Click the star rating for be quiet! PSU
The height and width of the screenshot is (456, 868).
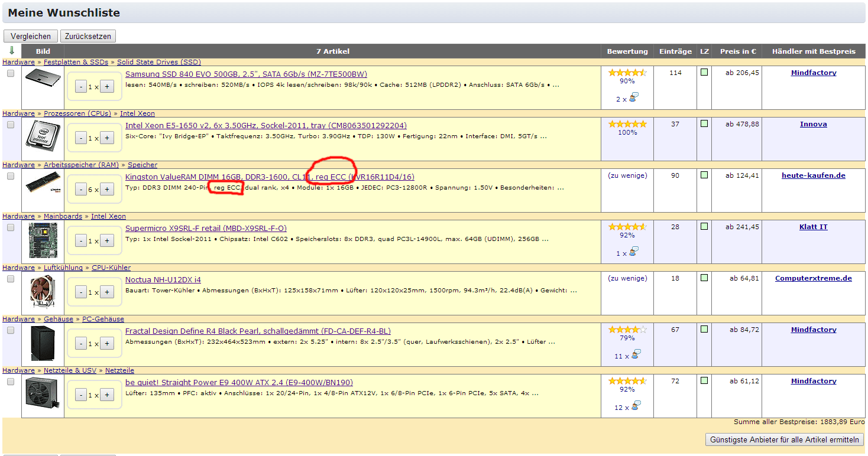(627, 381)
